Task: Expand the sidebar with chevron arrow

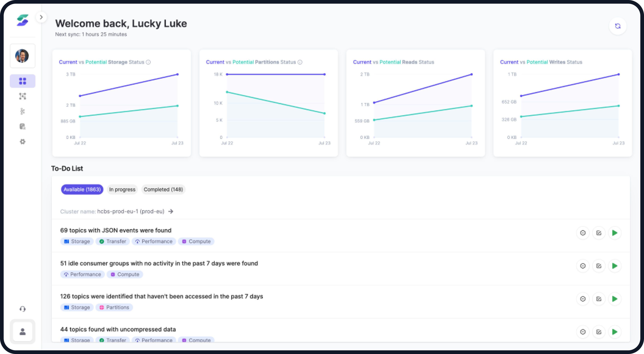Action: click(41, 17)
